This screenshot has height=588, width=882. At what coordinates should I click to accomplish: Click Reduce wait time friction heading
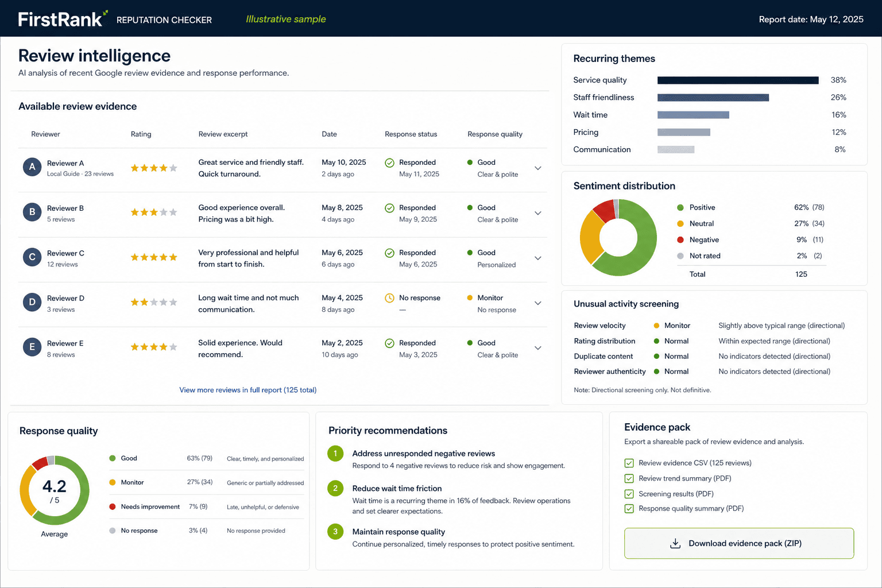(x=397, y=489)
